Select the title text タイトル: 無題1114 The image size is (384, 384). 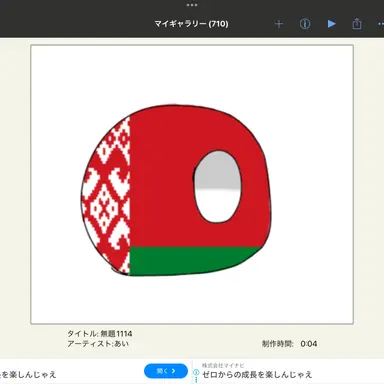pos(100,333)
